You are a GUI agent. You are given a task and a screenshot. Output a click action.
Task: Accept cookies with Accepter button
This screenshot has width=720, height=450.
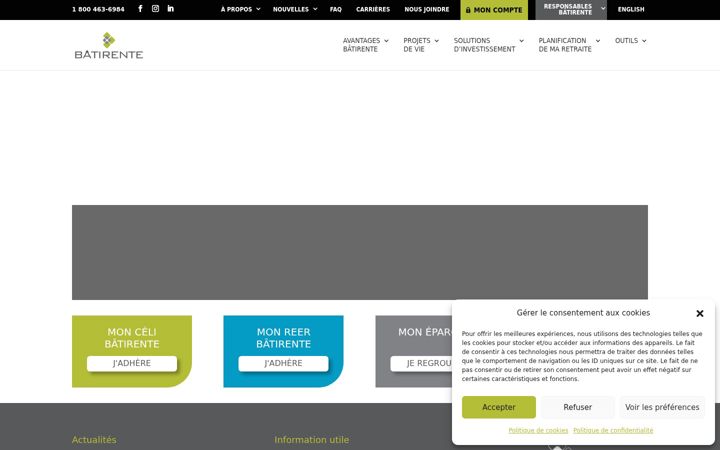click(x=499, y=407)
